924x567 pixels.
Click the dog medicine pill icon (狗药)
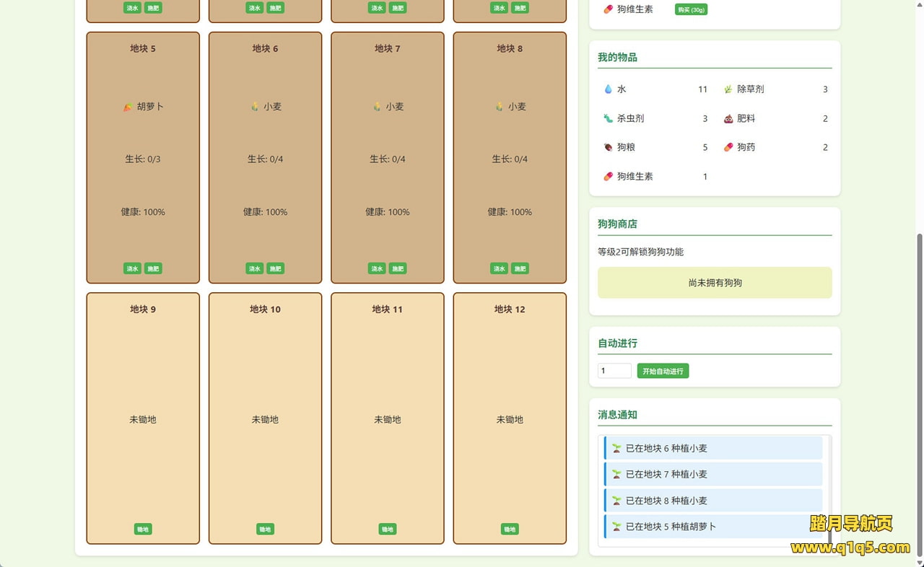(728, 147)
